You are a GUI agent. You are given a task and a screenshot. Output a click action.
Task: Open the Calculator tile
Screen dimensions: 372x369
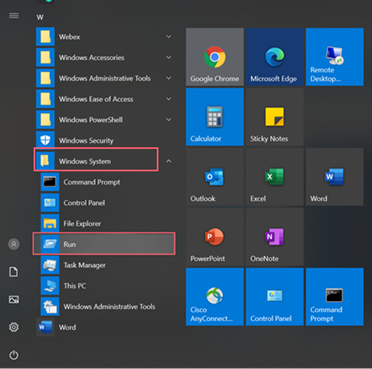[215, 117]
